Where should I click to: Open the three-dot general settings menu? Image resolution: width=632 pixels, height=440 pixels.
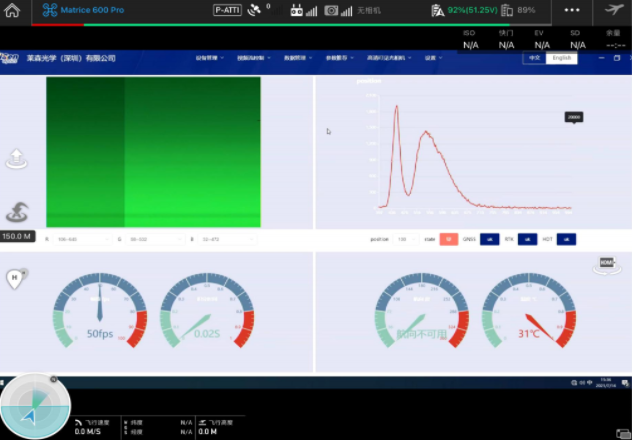572,10
